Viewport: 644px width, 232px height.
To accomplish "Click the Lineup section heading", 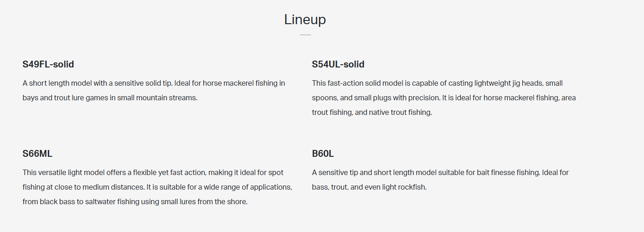I will tap(305, 20).
